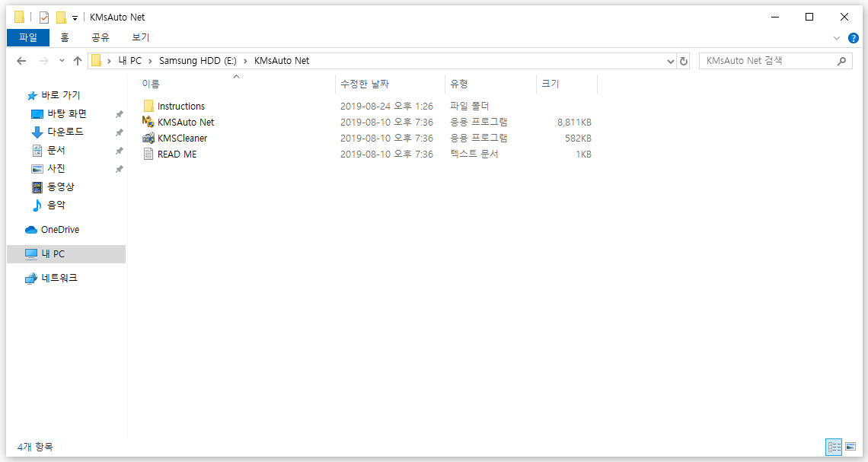Unpin 사진 with its pin icon

[119, 169]
